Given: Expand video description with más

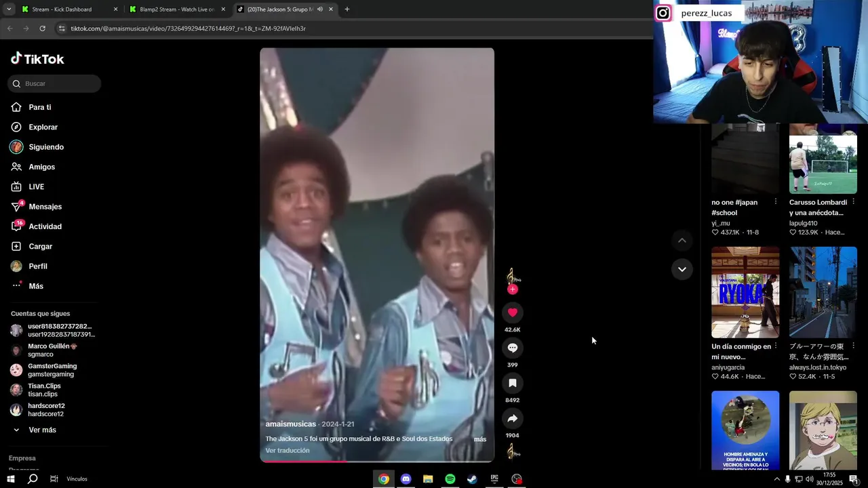Looking at the screenshot, I should 480,439.
